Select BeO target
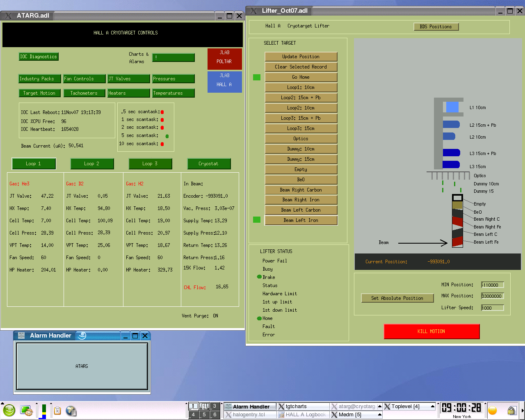This screenshot has height=420, width=525. point(301,180)
